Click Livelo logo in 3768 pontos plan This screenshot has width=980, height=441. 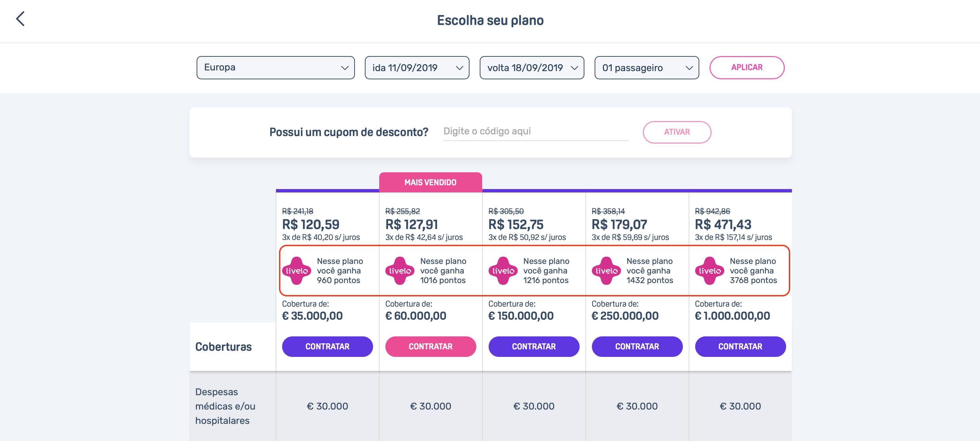710,270
